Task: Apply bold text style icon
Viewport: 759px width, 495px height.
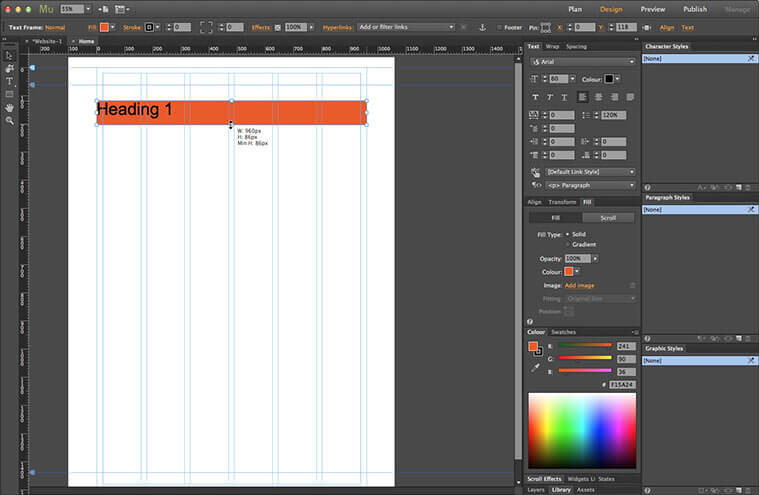Action: tap(534, 97)
